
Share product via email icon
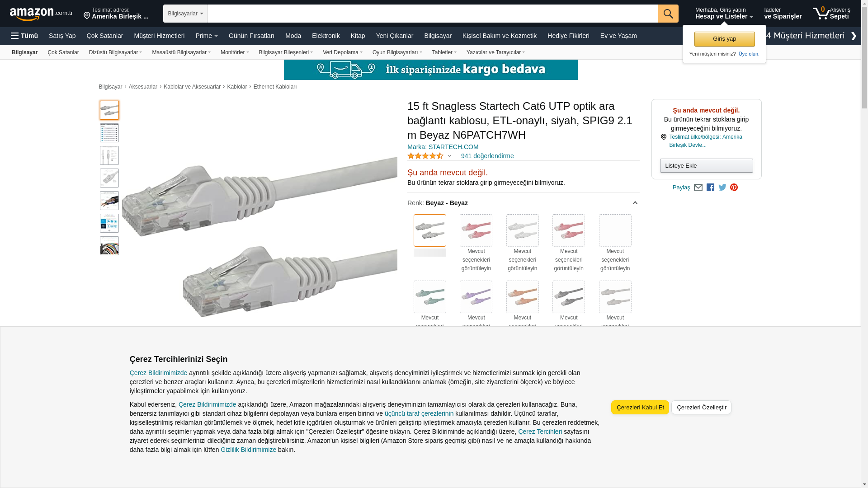coord(698,188)
